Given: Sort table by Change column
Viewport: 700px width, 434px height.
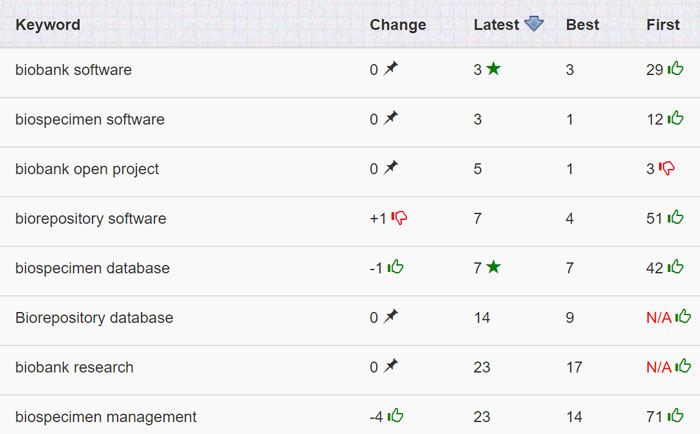Looking at the screenshot, I should 397,25.
